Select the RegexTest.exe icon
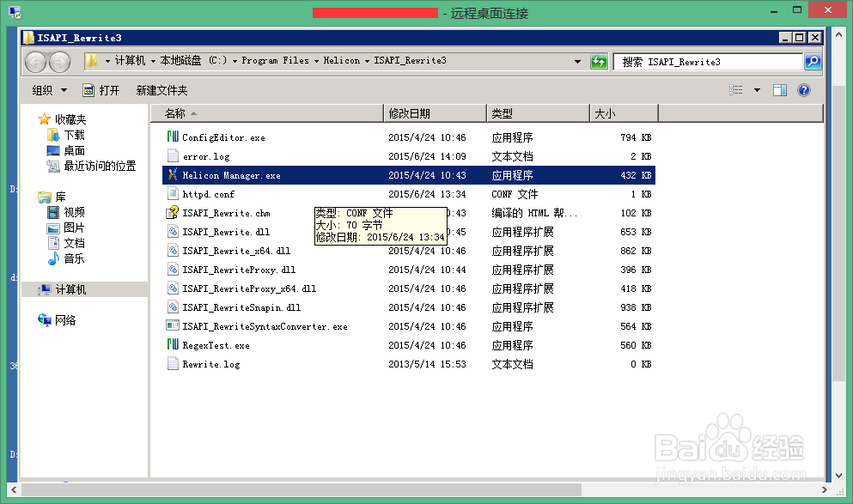Image resolution: width=853 pixels, height=504 pixels. point(173,344)
